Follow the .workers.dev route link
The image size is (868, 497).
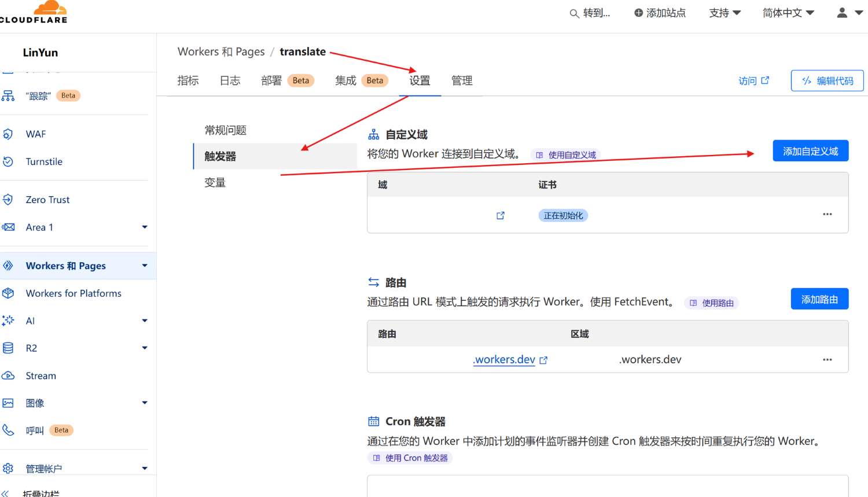[x=504, y=359]
